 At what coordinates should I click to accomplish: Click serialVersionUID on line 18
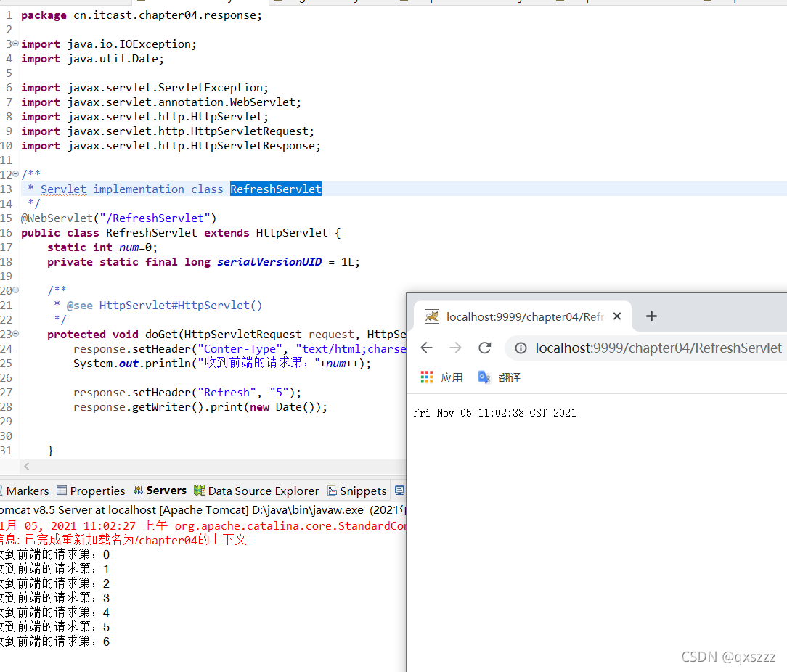click(269, 262)
